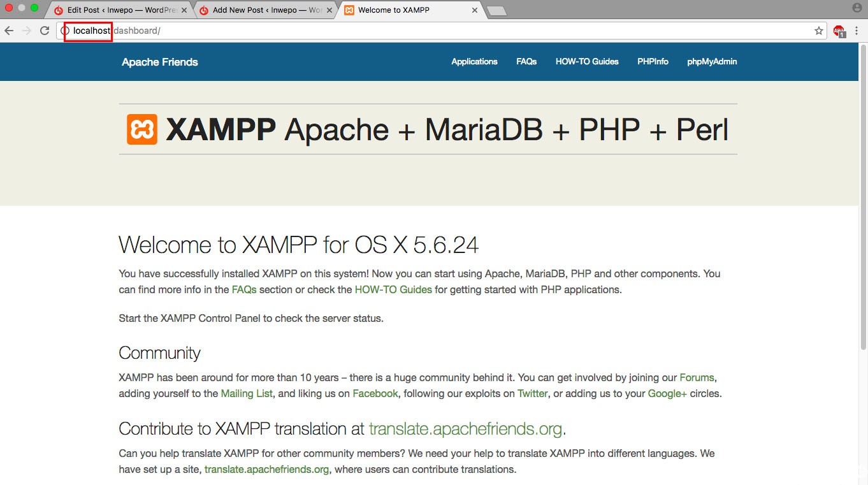This screenshot has height=485, width=868.
Task: Open the Forums community link
Action: [x=697, y=377]
